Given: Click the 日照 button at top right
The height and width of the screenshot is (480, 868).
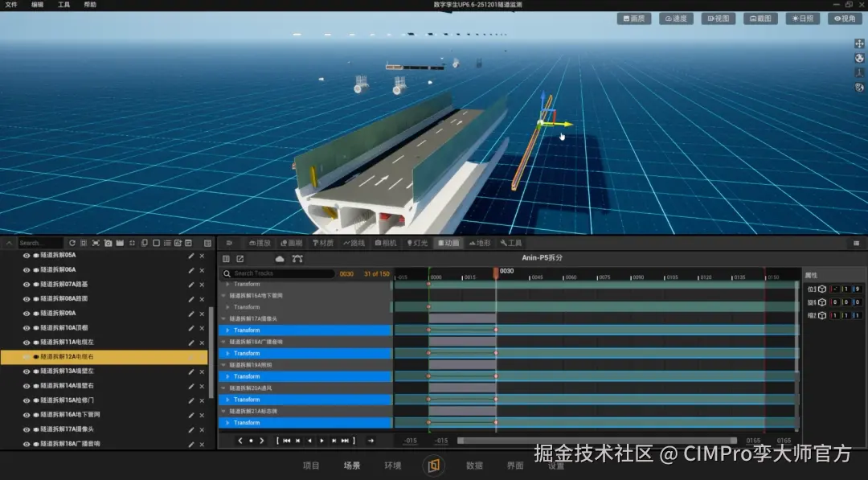Looking at the screenshot, I should click(x=802, y=18).
